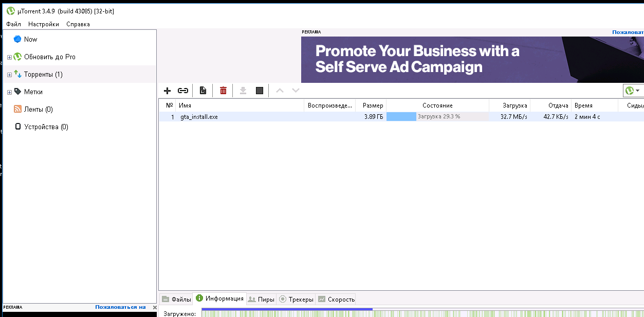Switch to the Пиры tab
Screen dimensions: 644x317
(261, 299)
